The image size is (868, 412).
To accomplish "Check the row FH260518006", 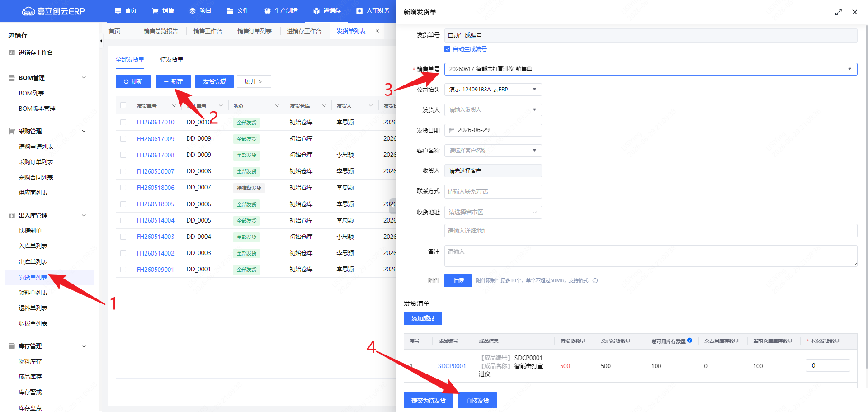I will (123, 188).
